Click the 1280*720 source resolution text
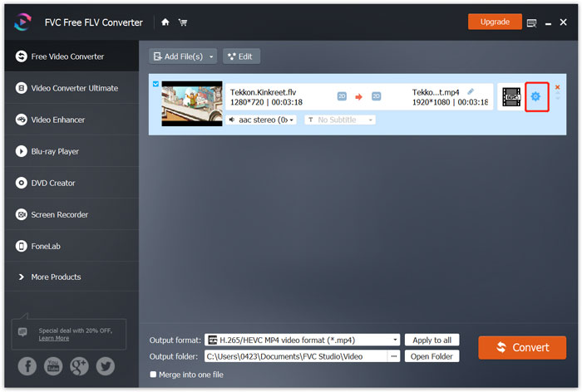The height and width of the screenshot is (392, 582). [x=247, y=102]
